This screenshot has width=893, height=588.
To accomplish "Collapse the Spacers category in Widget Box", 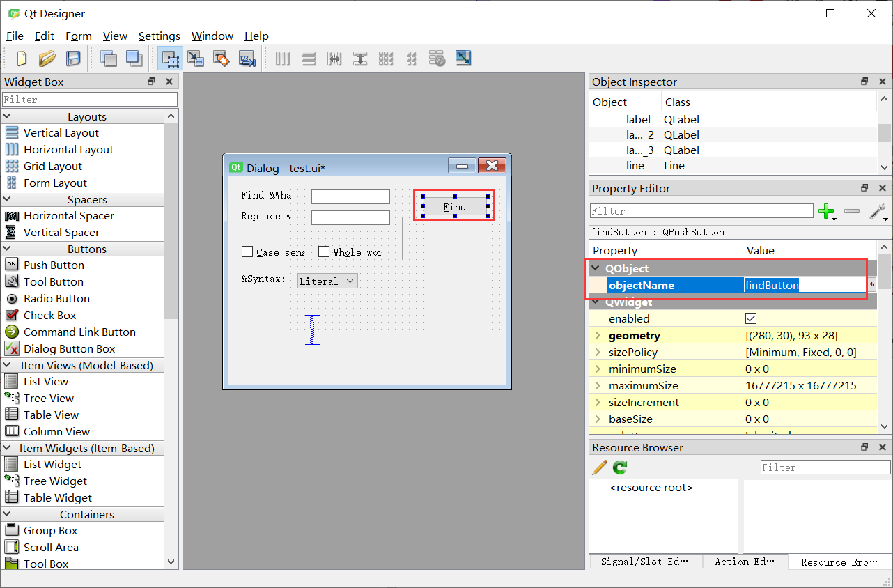I will 8,199.
